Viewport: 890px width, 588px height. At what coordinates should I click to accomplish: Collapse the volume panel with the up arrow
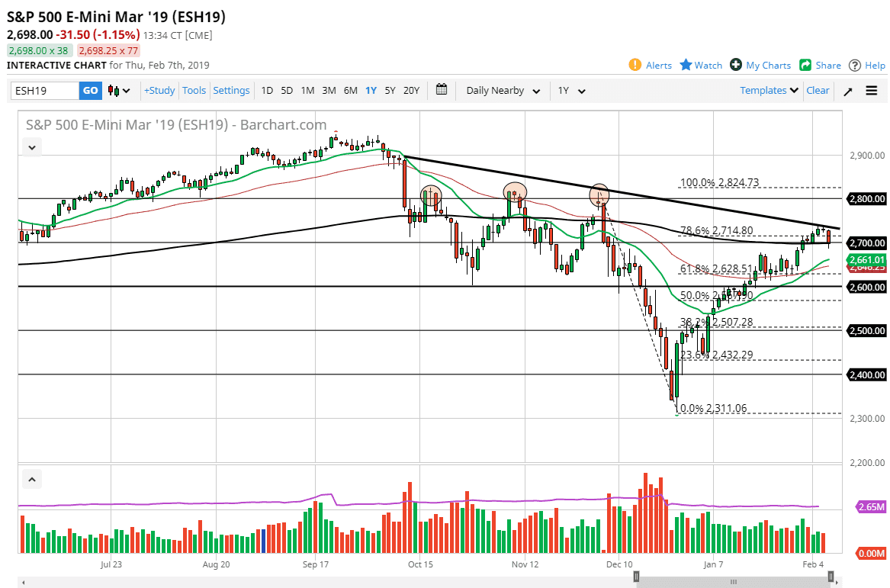[31, 479]
